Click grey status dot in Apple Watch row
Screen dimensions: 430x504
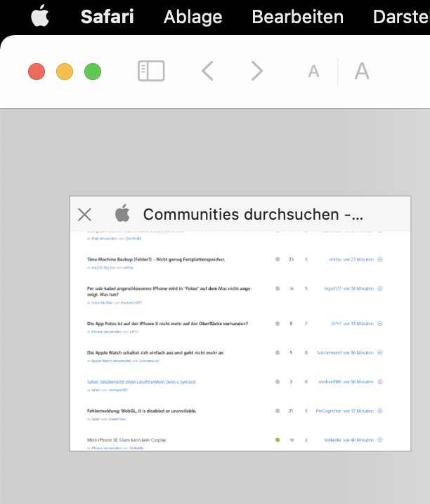coord(278,352)
